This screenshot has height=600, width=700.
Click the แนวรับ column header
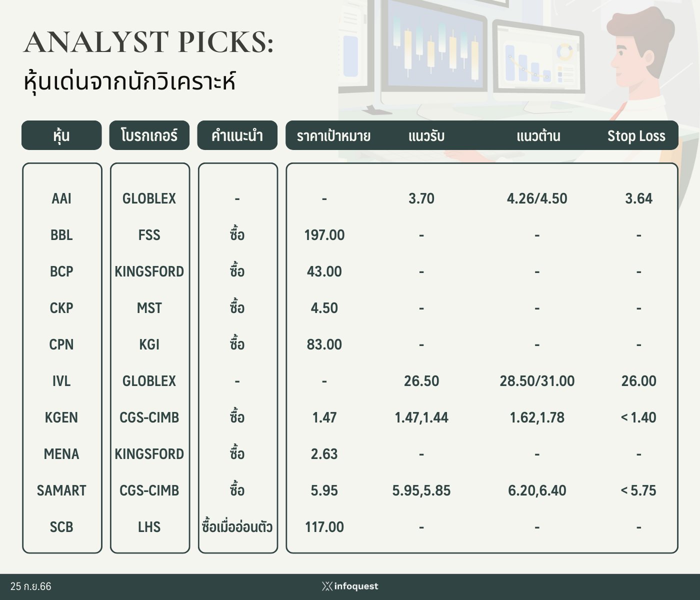426,136
